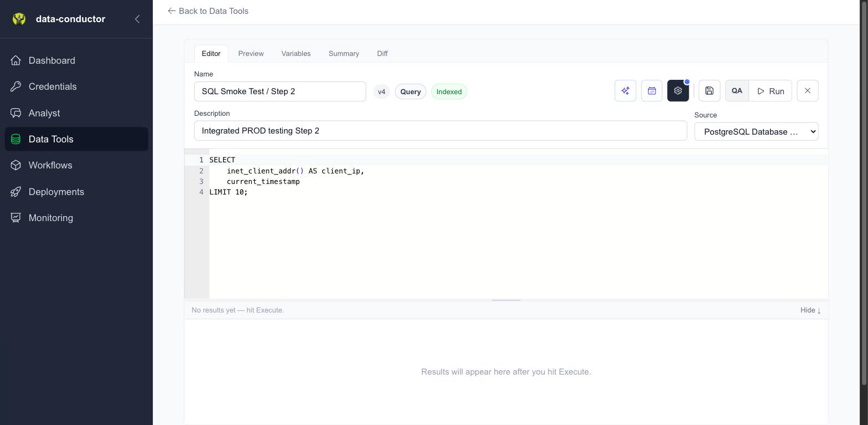Go back to Data Tools link

(x=208, y=11)
